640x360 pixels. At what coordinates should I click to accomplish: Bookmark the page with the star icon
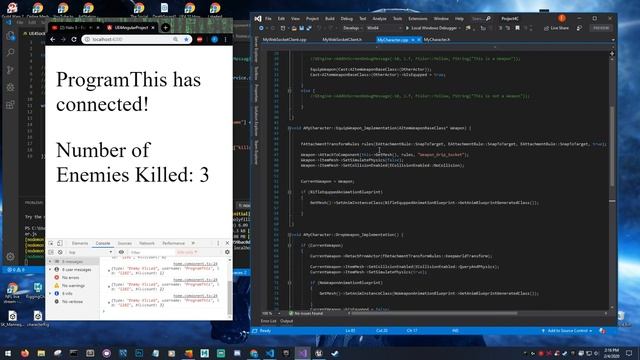(x=187, y=40)
